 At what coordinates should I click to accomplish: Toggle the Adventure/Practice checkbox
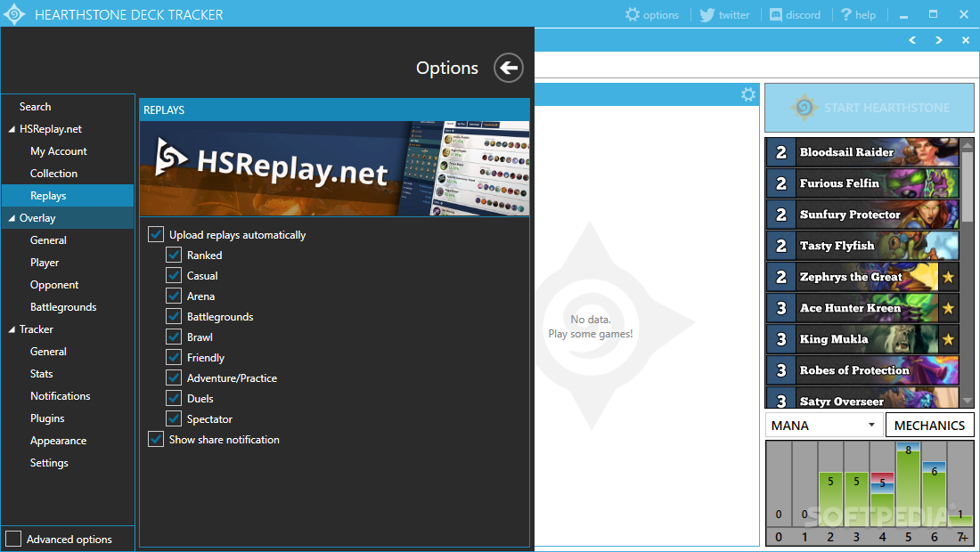(174, 377)
